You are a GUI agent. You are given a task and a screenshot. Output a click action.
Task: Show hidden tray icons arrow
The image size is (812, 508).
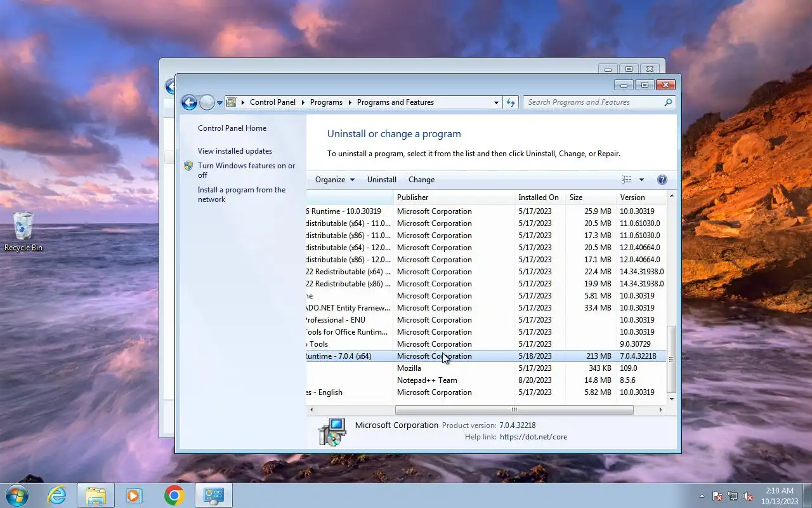coord(702,496)
